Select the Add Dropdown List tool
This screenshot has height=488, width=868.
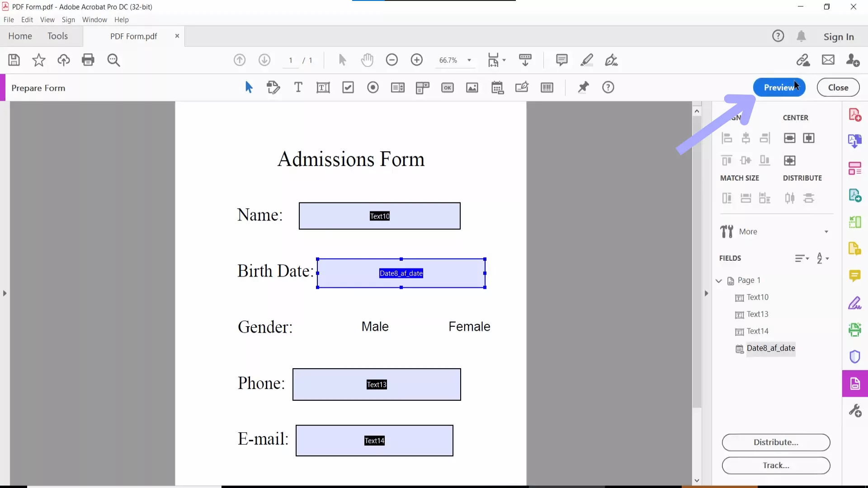(x=422, y=88)
